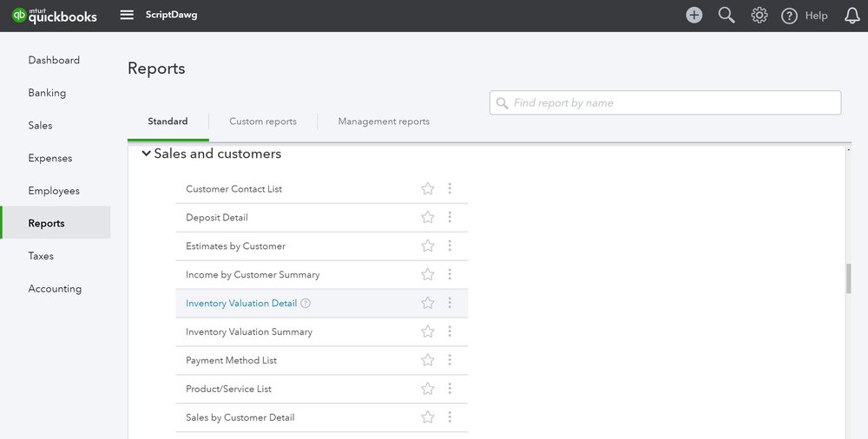Open Help from the header
Viewport: 868px width, 439px height.
[x=805, y=16]
